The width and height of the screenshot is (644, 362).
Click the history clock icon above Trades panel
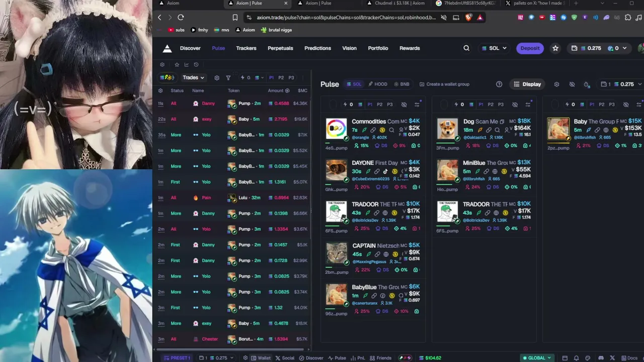[x=196, y=65]
